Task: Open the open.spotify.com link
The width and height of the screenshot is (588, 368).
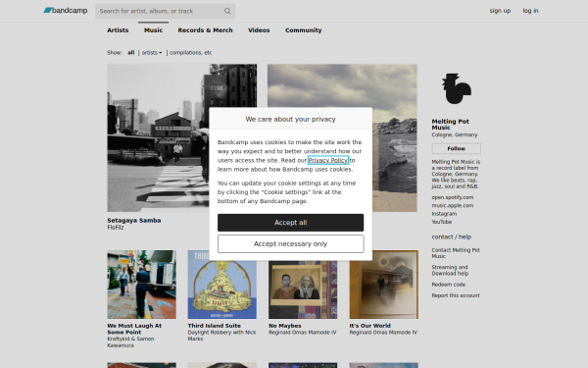Action: pyautogui.click(x=452, y=197)
